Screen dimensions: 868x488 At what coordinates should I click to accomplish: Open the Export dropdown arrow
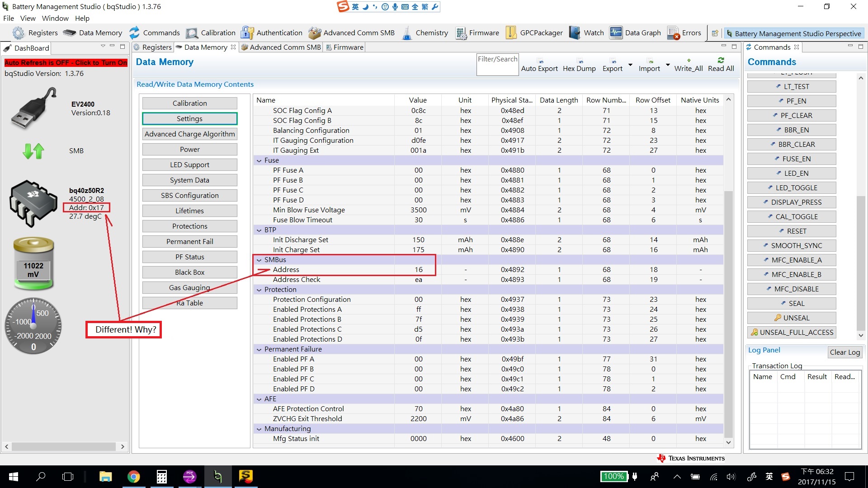click(630, 65)
